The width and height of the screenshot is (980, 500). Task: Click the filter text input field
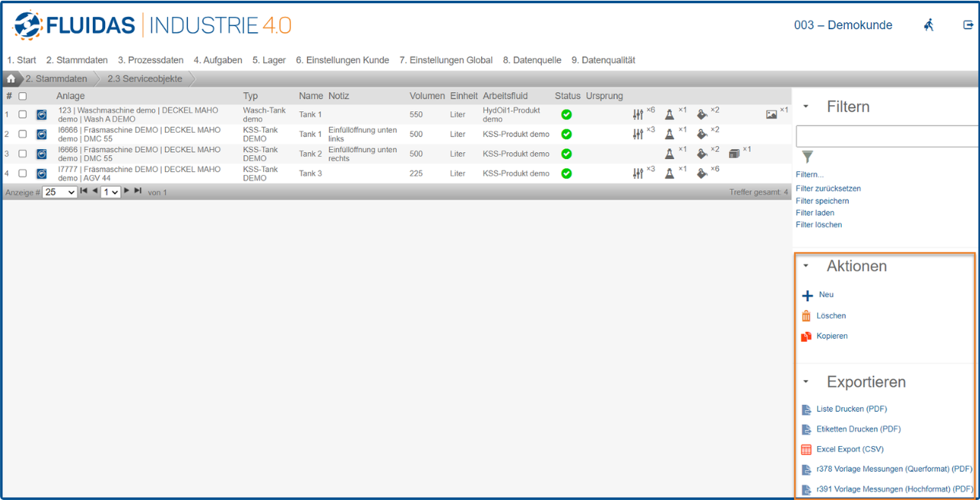[886, 136]
